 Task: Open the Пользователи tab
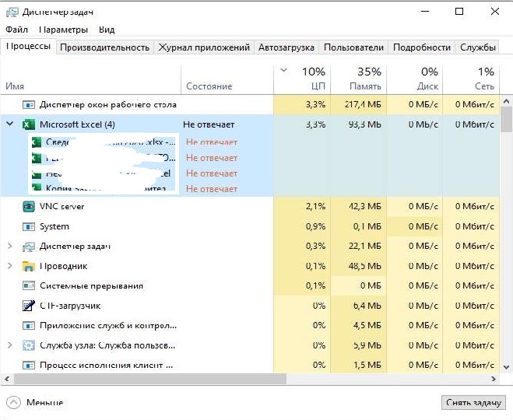353,47
